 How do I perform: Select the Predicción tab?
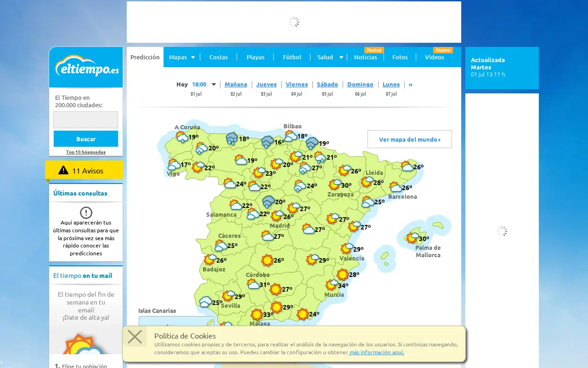[145, 57]
